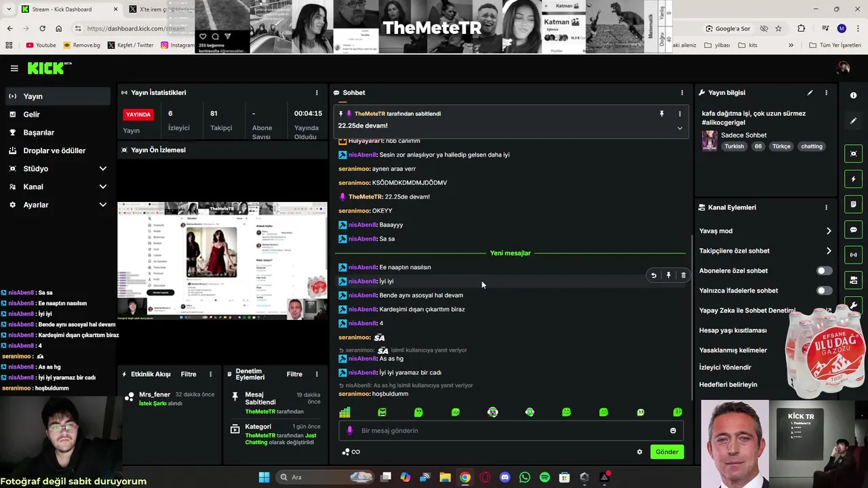Expand the Kanal sidebar section

(103, 187)
